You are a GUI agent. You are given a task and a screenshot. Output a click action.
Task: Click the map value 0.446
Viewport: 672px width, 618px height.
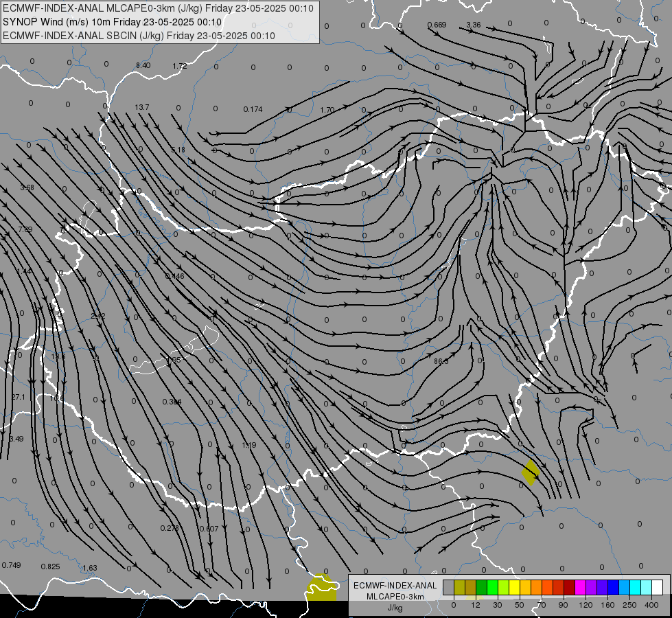click(174, 276)
